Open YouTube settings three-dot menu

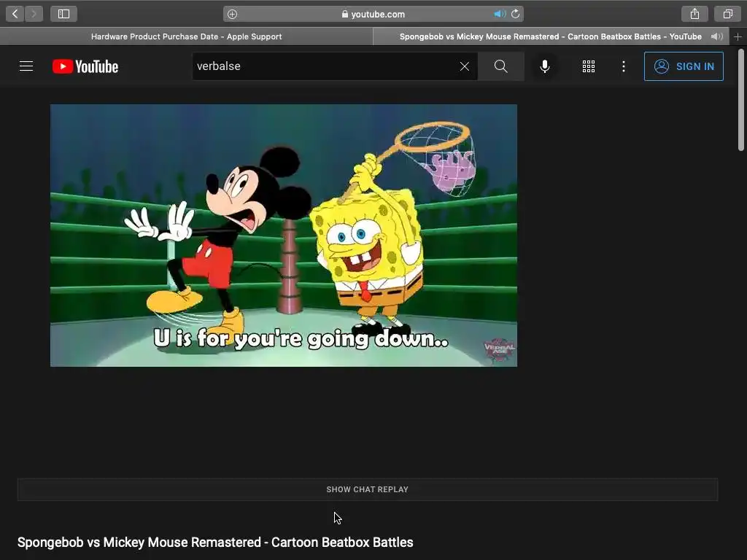[x=624, y=66]
